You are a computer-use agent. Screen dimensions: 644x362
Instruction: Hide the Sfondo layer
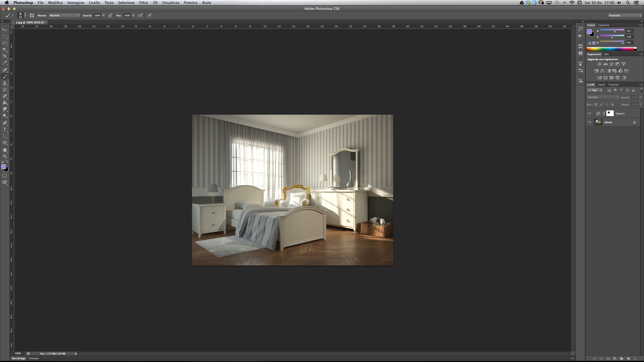coord(589,122)
